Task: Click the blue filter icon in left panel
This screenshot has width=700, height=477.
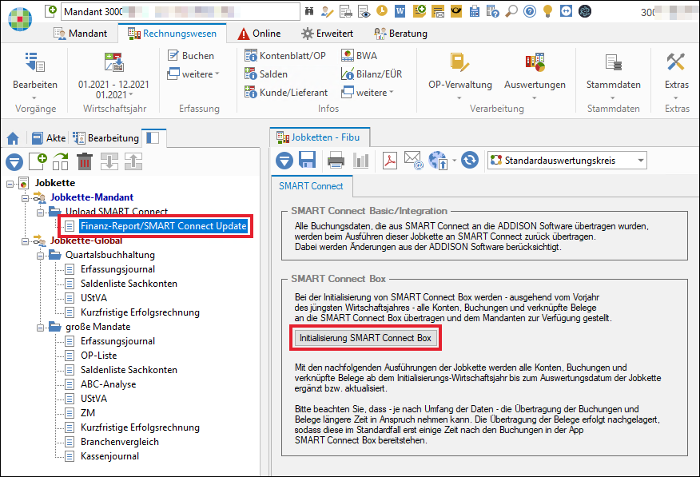Action: [14, 161]
